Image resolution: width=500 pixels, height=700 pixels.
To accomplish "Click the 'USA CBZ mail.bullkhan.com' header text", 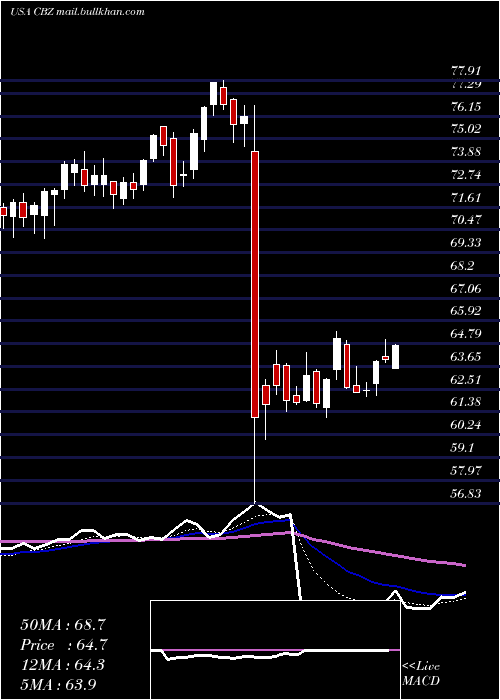I will [77, 12].
